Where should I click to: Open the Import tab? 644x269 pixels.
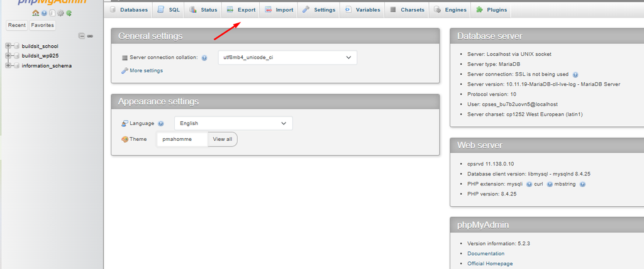coord(279,10)
